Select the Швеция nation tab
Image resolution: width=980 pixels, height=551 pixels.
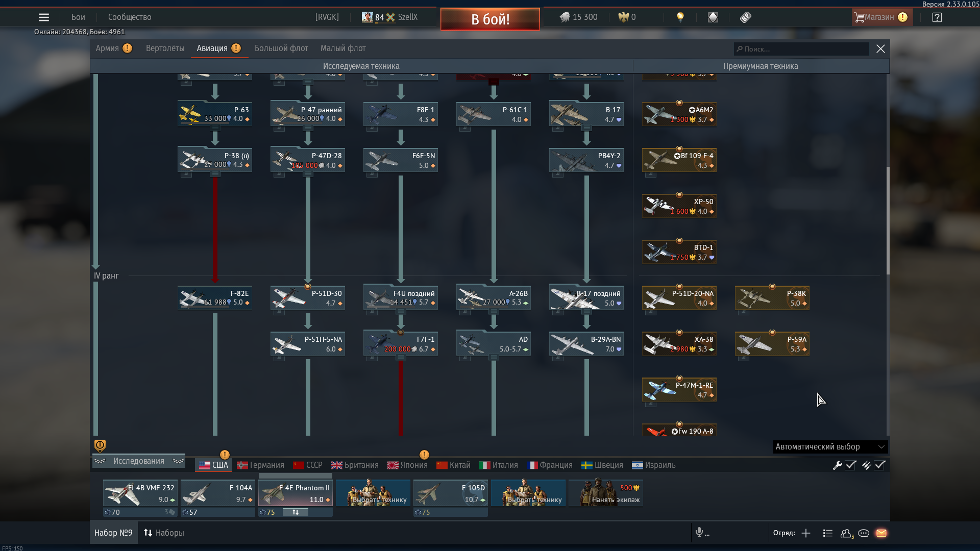[x=602, y=465]
